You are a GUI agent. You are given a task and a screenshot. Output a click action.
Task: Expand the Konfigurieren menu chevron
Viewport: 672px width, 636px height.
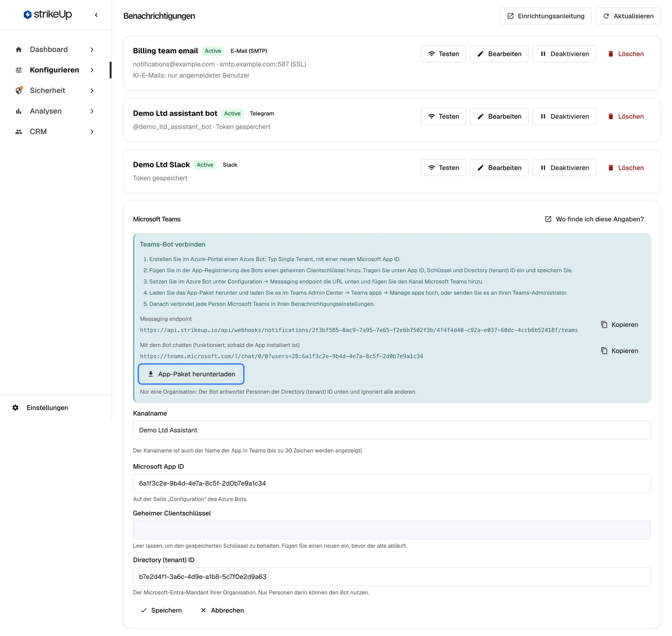[x=92, y=70]
